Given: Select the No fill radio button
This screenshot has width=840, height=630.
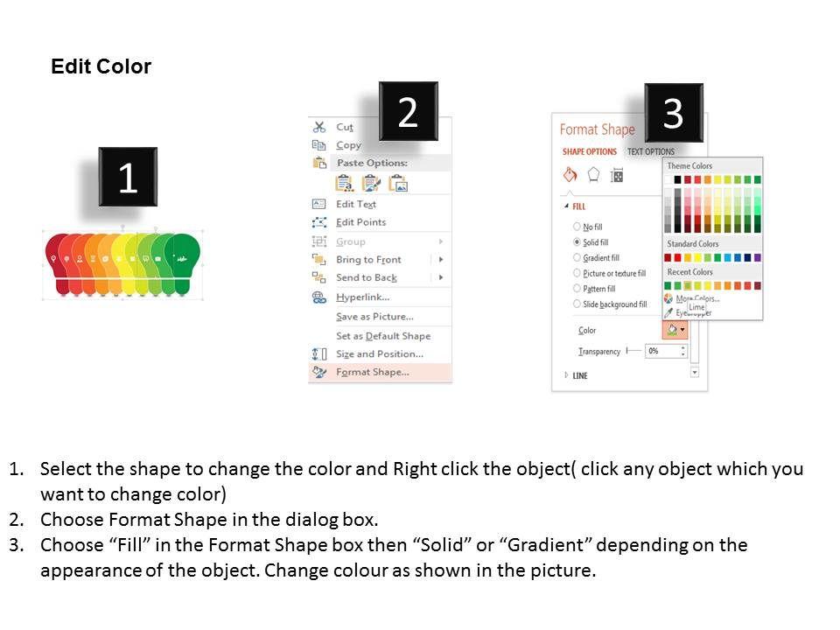Looking at the screenshot, I should (x=577, y=227).
